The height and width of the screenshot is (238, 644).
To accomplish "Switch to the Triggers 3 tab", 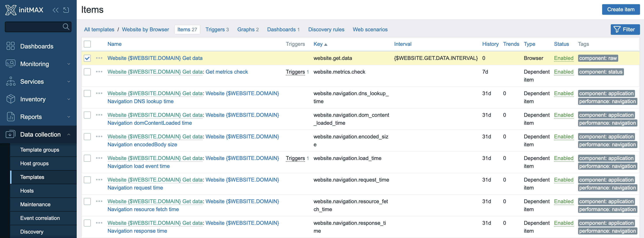I will pos(217,30).
